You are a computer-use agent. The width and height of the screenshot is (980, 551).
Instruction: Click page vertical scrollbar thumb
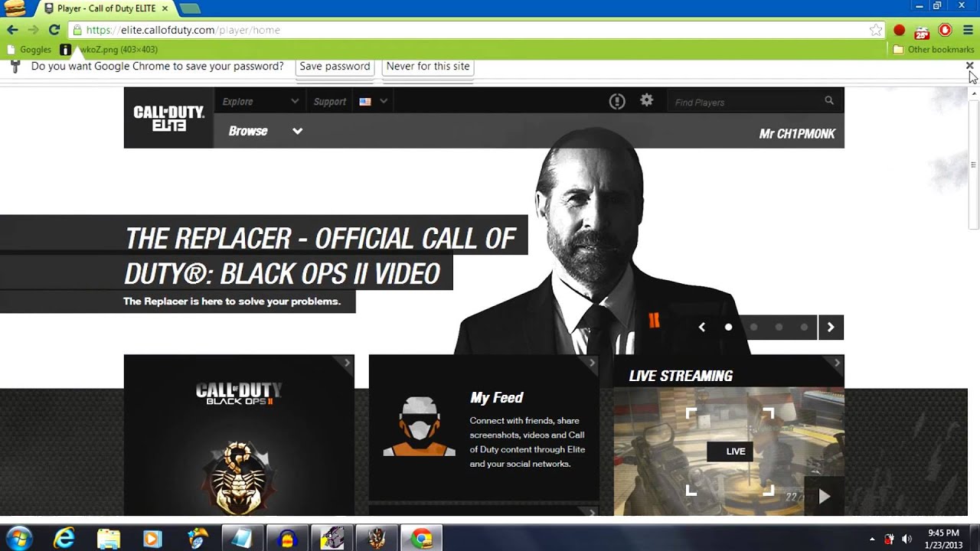pos(974,164)
